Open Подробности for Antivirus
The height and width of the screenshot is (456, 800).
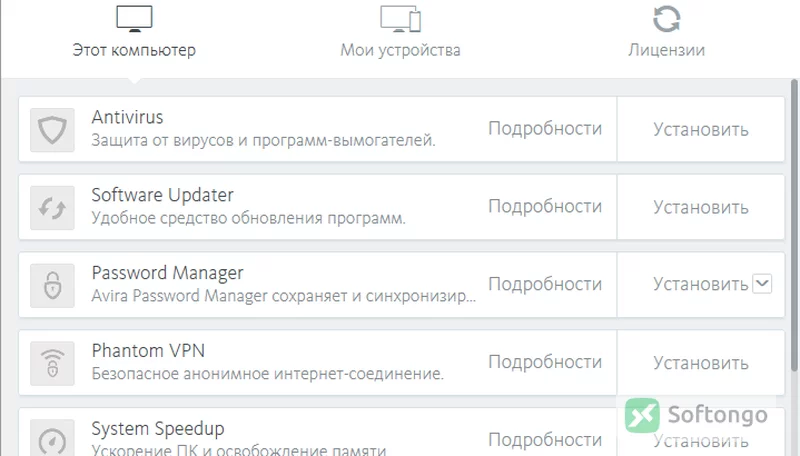tap(545, 129)
